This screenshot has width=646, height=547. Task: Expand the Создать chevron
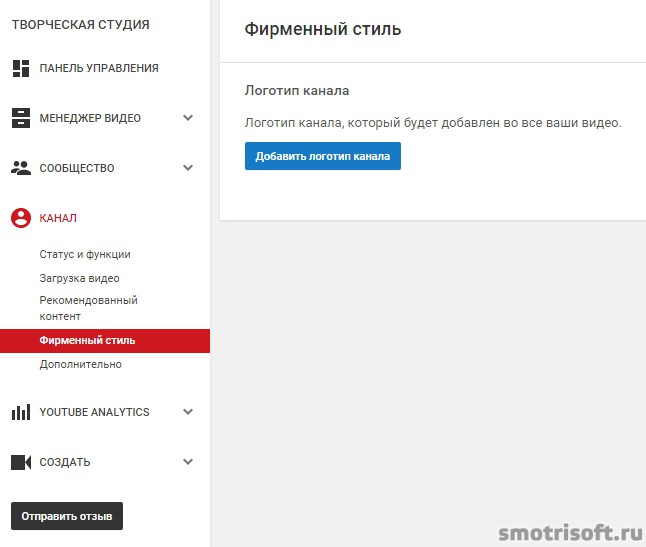click(x=188, y=462)
